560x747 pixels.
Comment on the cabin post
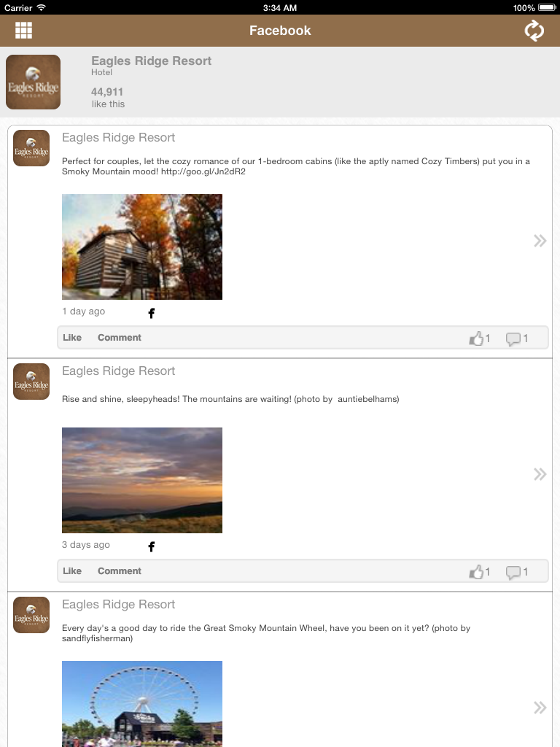click(x=120, y=337)
